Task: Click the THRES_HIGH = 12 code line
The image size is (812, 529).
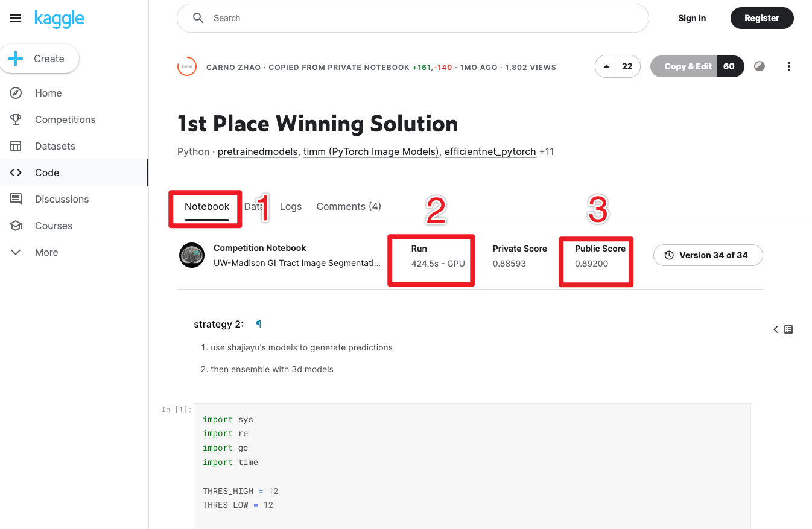Action: [240, 491]
